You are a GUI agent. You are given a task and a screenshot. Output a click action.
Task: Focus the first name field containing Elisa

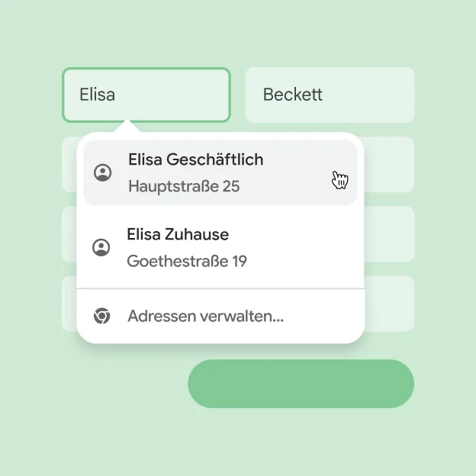(146, 95)
